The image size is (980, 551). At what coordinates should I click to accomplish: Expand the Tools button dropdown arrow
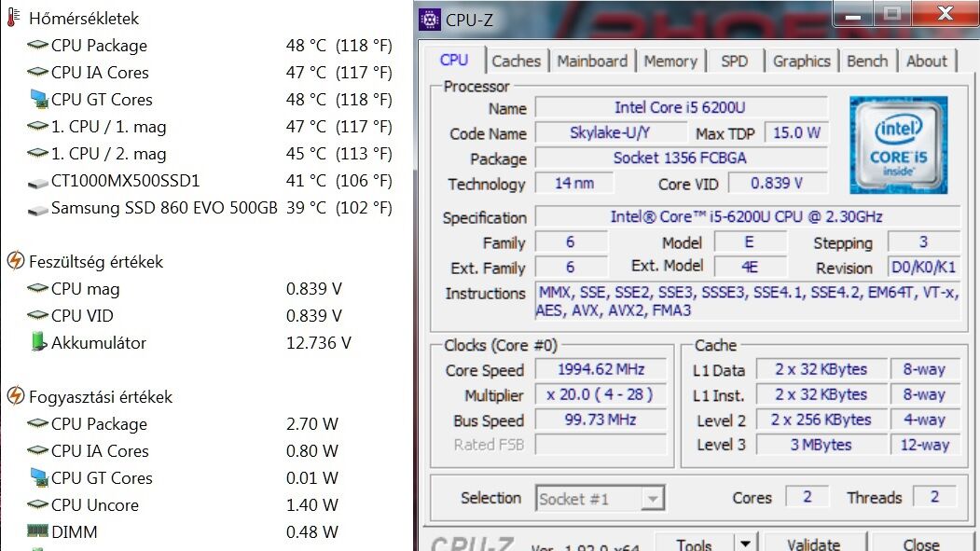[x=745, y=544]
